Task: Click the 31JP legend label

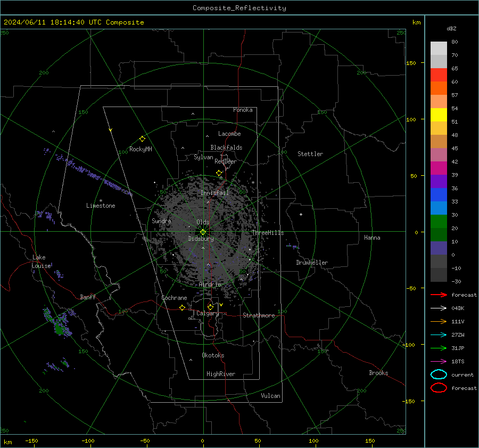Action: (458, 348)
